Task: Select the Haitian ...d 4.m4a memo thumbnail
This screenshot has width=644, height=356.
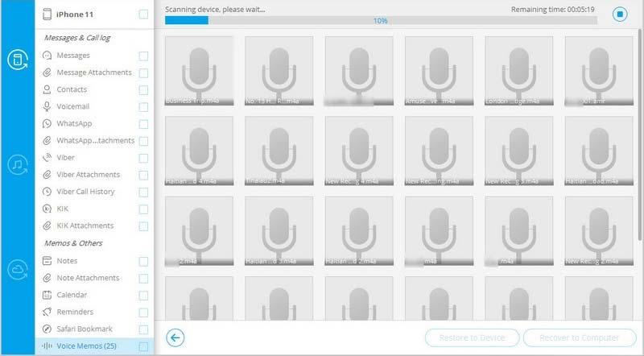Action: (199, 151)
